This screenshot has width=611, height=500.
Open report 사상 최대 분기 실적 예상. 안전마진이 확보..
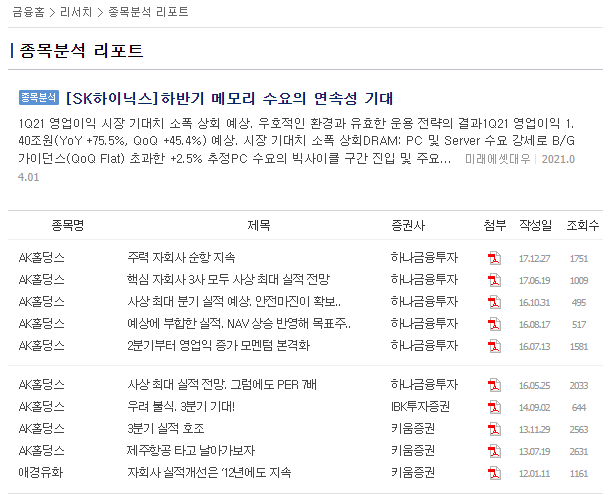point(234,302)
